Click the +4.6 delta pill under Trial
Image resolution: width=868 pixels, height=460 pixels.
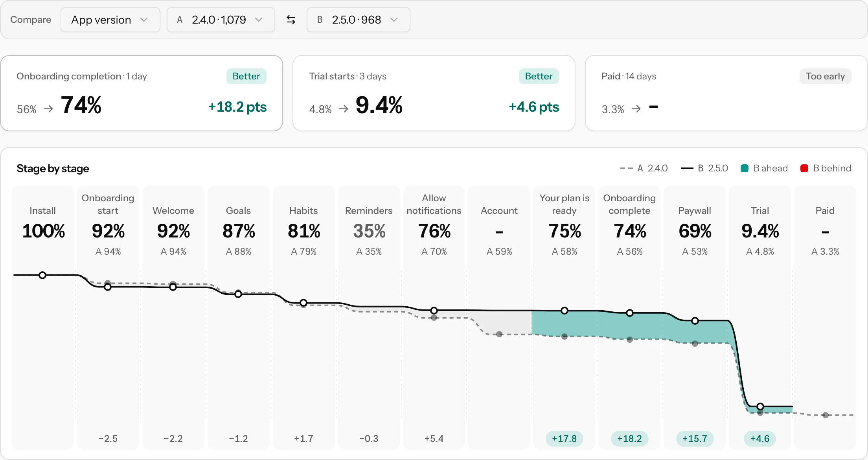coord(760,438)
